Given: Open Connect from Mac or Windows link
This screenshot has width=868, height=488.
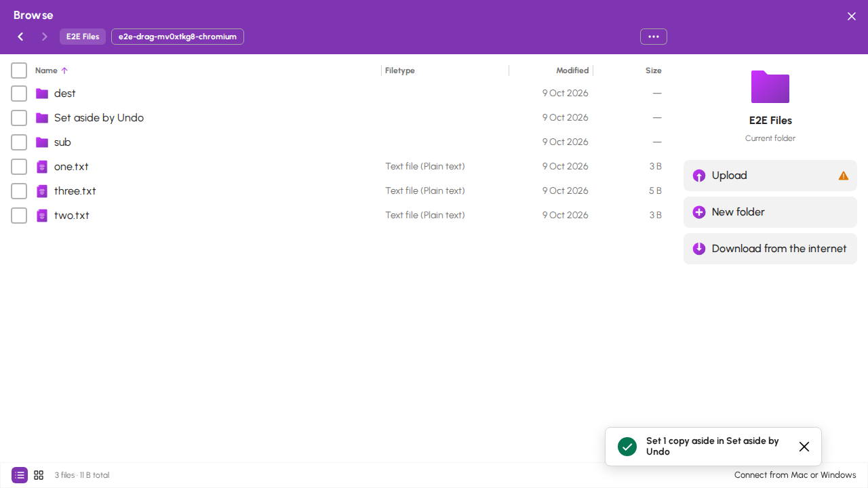Looking at the screenshot, I should (795, 475).
